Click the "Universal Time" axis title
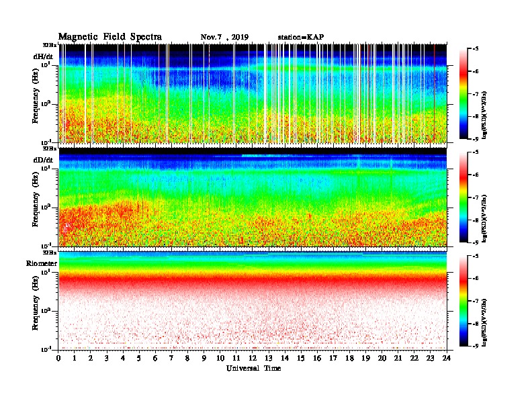This screenshot has width=532, height=411. (253, 368)
